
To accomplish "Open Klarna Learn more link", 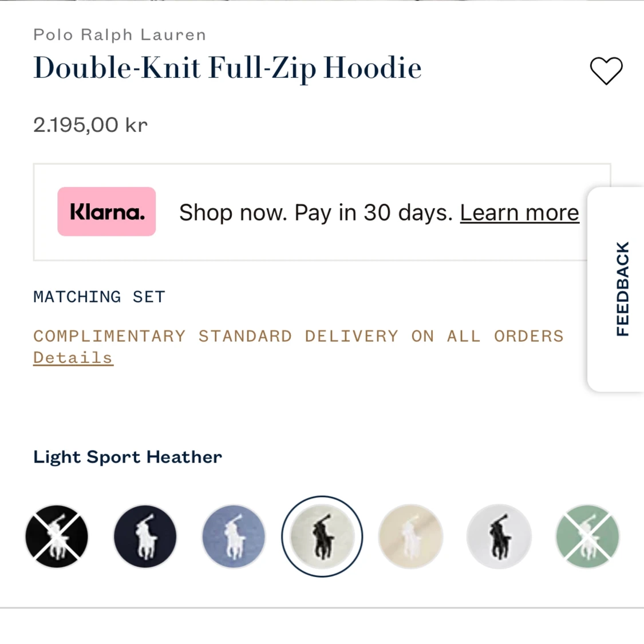I will click(520, 213).
